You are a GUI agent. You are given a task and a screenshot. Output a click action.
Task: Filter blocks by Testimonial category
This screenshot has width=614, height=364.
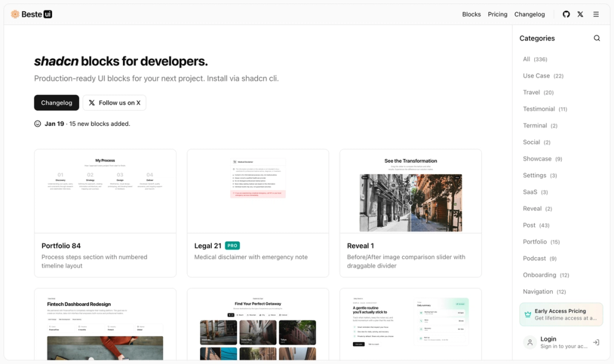tap(538, 109)
